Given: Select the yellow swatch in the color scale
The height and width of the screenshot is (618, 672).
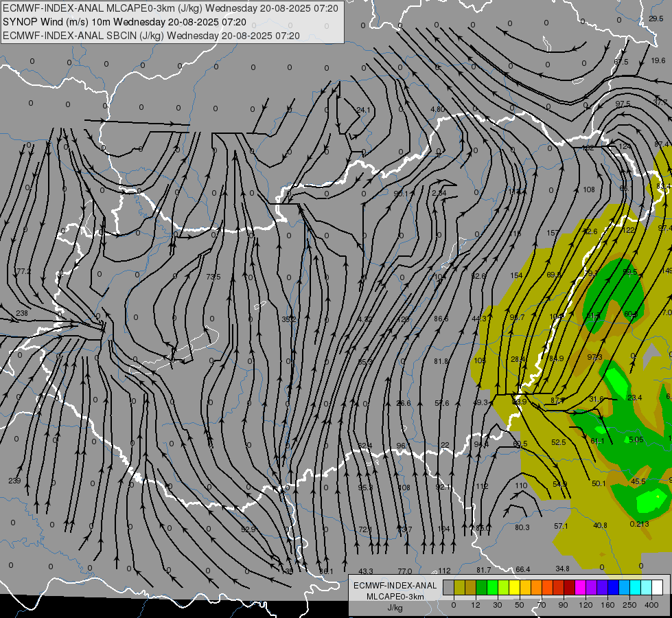Looking at the screenshot, I should (x=515, y=587).
